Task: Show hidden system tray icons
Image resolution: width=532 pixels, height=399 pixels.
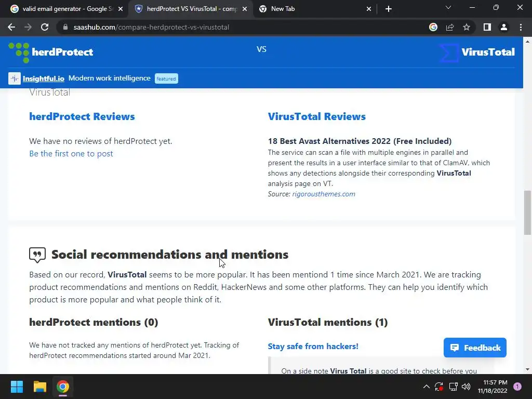Action: tap(427, 387)
